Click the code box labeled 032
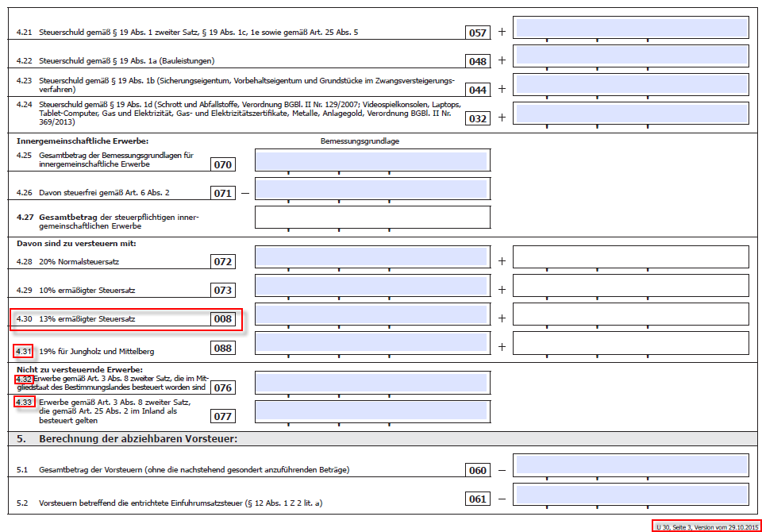Screen dimensions: 762x532 click(x=478, y=118)
